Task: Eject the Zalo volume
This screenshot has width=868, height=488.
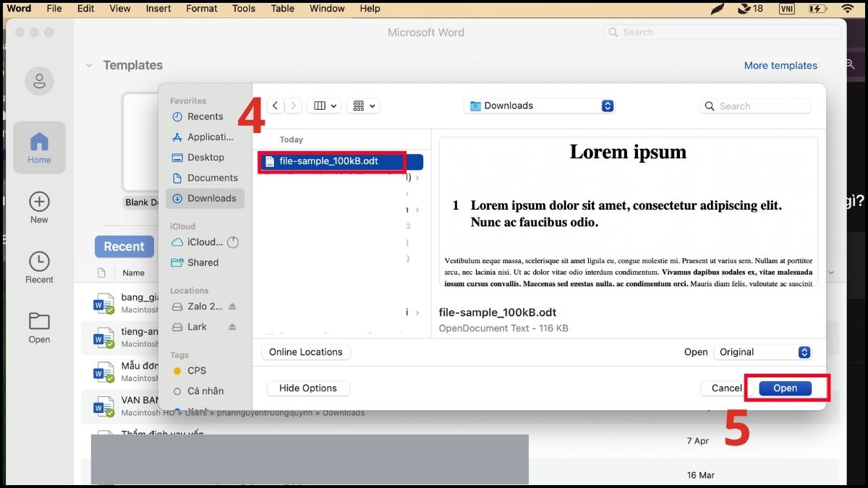Action: pos(232,307)
